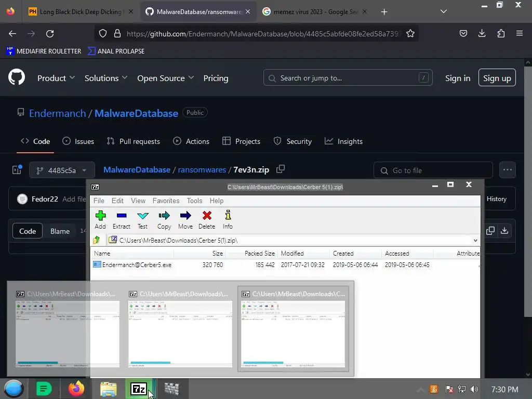Expand the Product menu on GitHub
The height and width of the screenshot is (399, 532).
[56, 78]
